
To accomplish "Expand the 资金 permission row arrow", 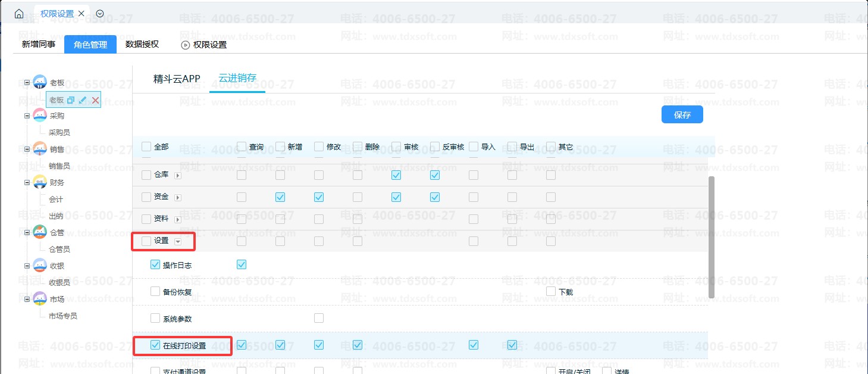I will click(x=177, y=198).
